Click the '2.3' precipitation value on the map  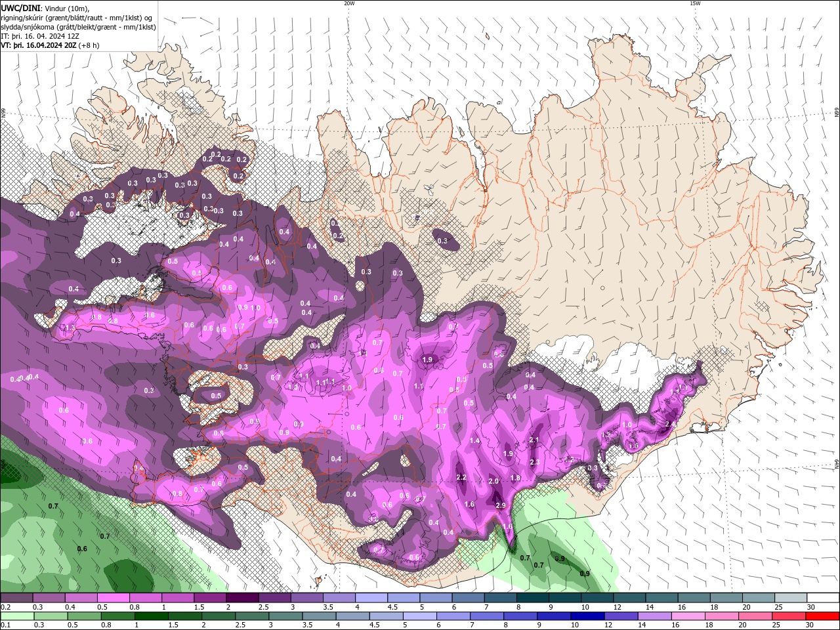point(534,463)
